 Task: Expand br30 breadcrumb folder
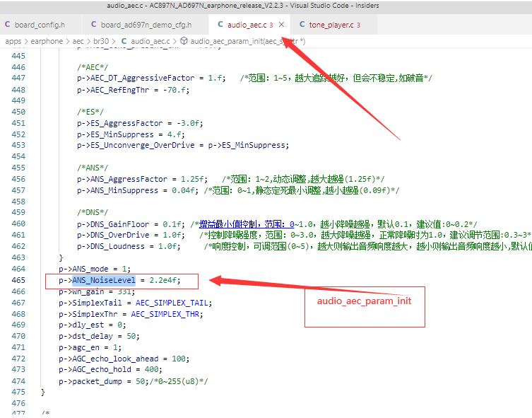(101, 41)
